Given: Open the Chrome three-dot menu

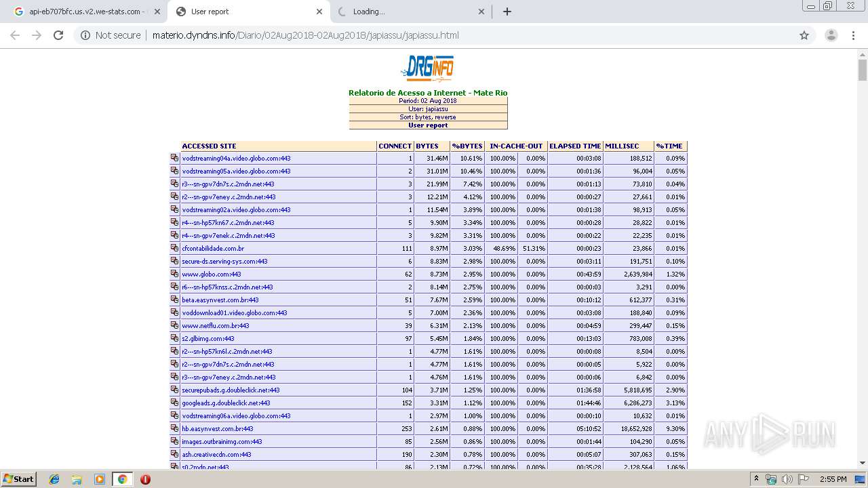Looking at the screenshot, I should (x=854, y=35).
